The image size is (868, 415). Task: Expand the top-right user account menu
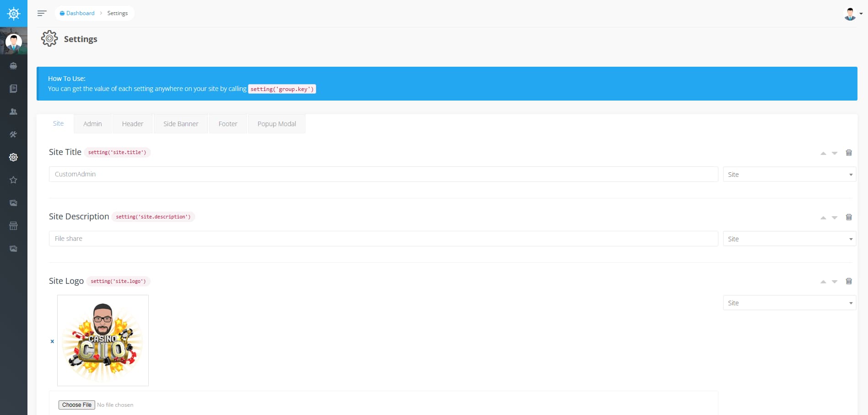point(853,14)
